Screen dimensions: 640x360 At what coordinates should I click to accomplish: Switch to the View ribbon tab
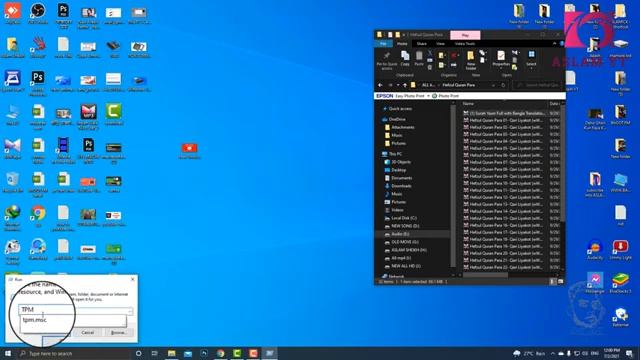pos(440,44)
